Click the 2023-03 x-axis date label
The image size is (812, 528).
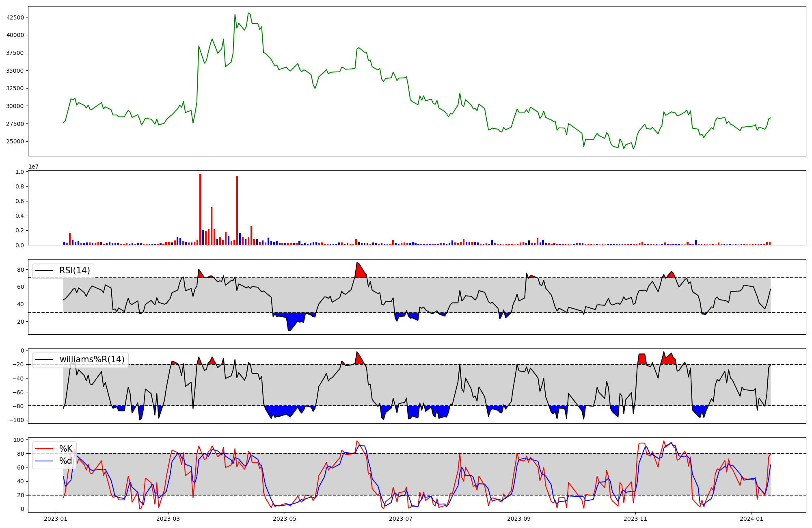[168, 519]
